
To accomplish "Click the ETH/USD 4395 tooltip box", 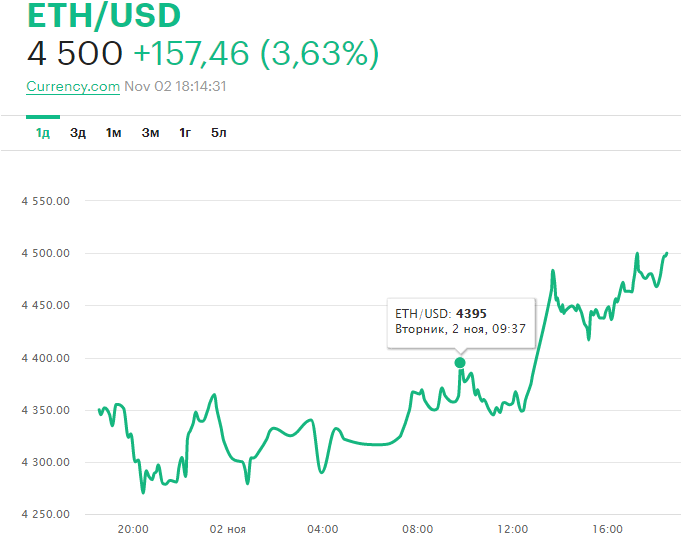I will pos(461,321).
